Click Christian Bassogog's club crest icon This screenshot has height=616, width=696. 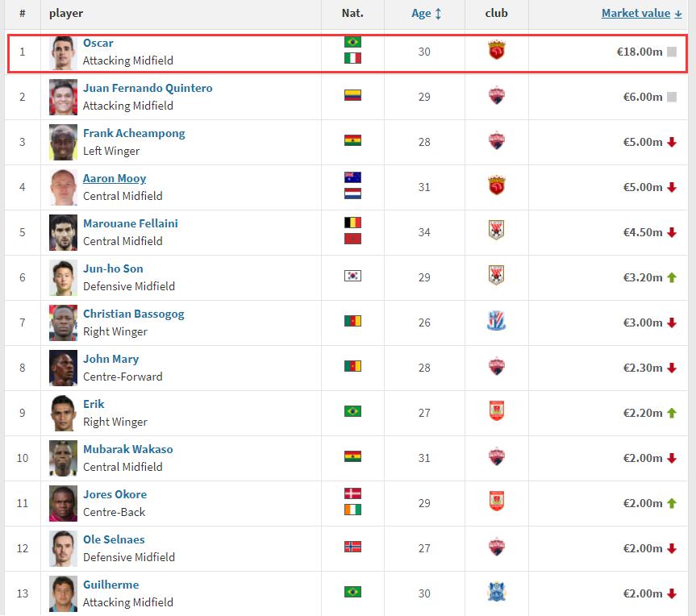click(497, 323)
